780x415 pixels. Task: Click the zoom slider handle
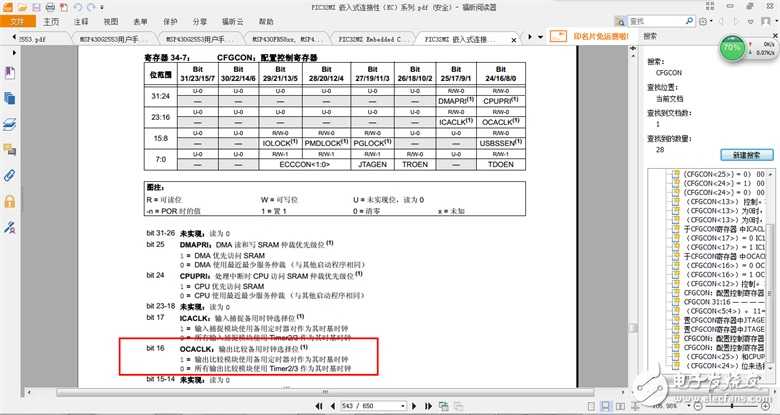pos(732,407)
